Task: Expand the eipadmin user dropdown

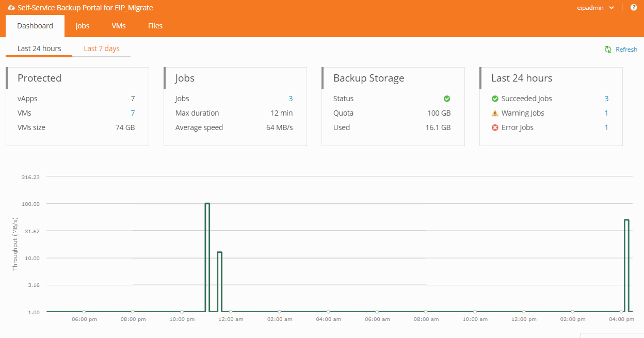Action: [595, 8]
